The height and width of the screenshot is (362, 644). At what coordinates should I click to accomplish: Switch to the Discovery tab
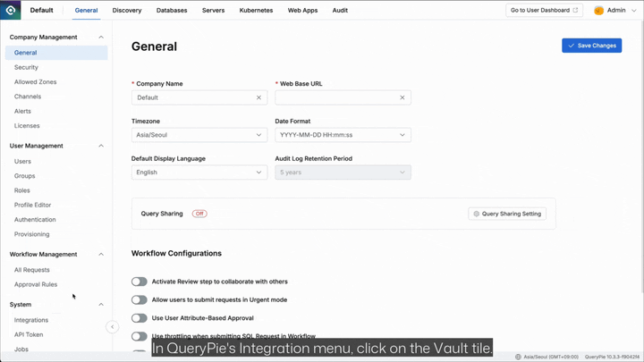coord(127,10)
